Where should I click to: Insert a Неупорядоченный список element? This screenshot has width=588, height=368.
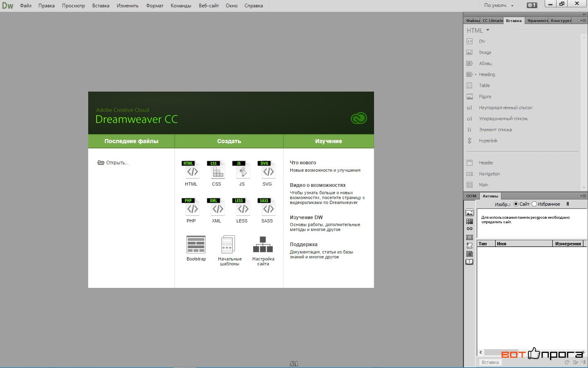pos(500,108)
